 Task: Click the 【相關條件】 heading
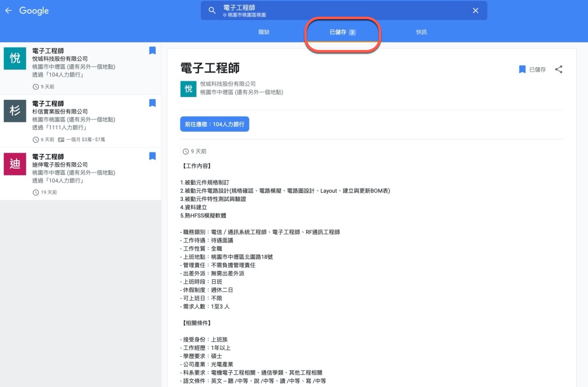coord(196,323)
